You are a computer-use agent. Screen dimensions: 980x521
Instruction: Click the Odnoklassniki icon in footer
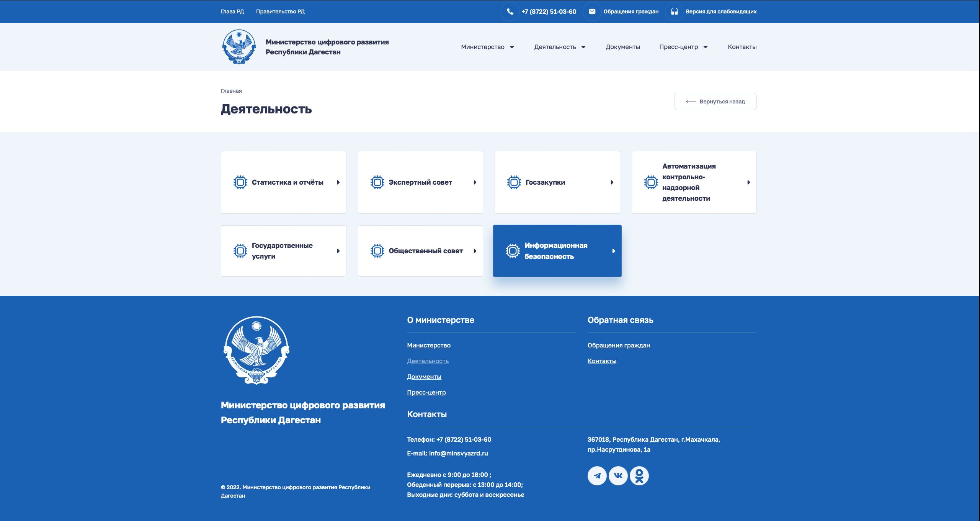point(639,476)
